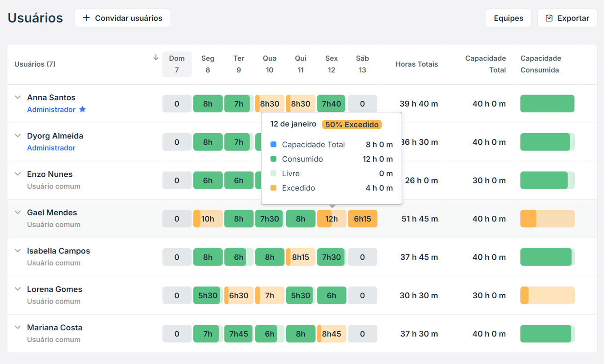The image size is (604, 364).
Task: Click Lorena Gomes' 6h30 Tuesday cell
Action: pyautogui.click(x=239, y=295)
